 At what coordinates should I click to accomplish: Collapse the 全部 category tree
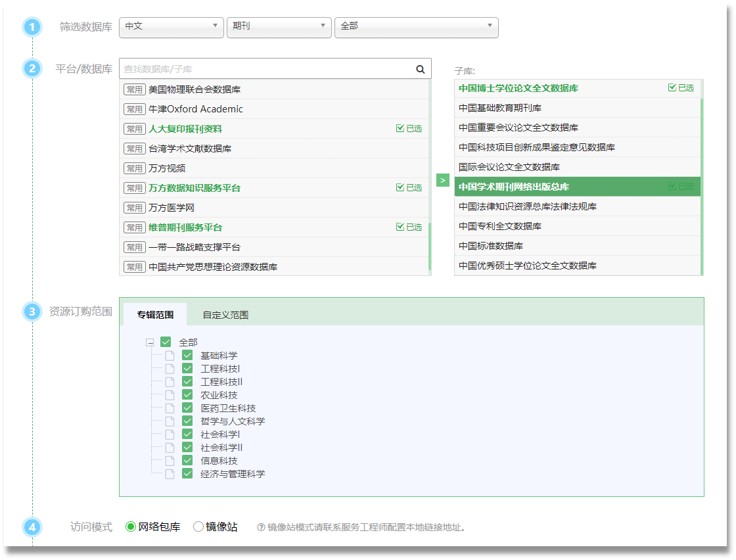pos(149,342)
